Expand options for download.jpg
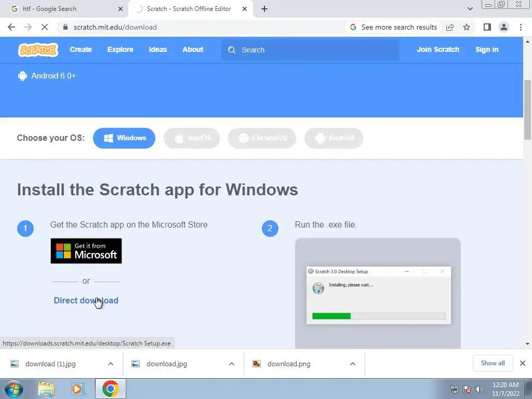 click(x=232, y=364)
